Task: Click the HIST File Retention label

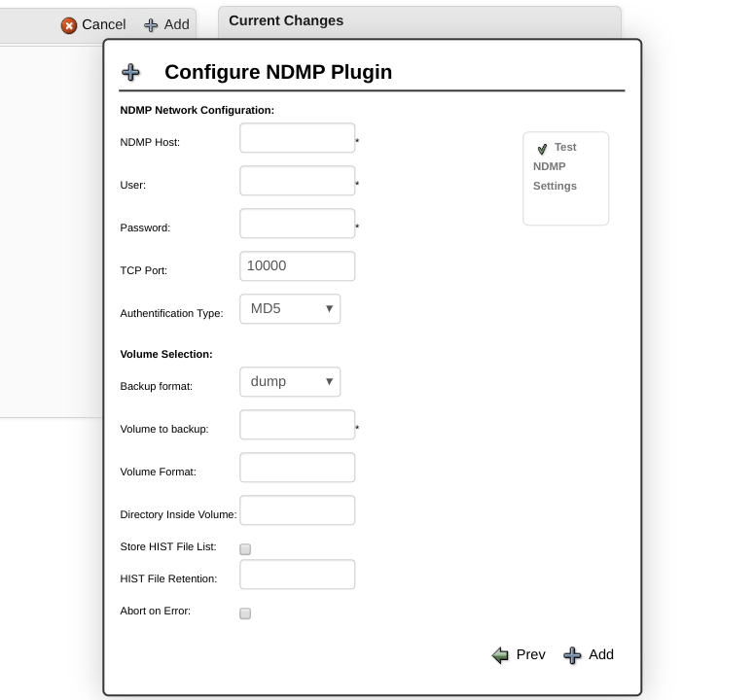Action: pyautogui.click(x=168, y=578)
